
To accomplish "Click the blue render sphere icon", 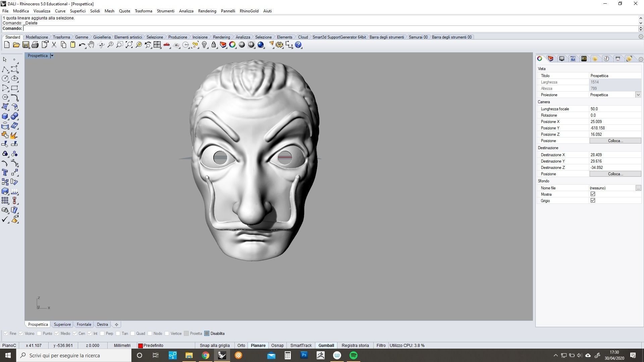I will pos(261,45).
